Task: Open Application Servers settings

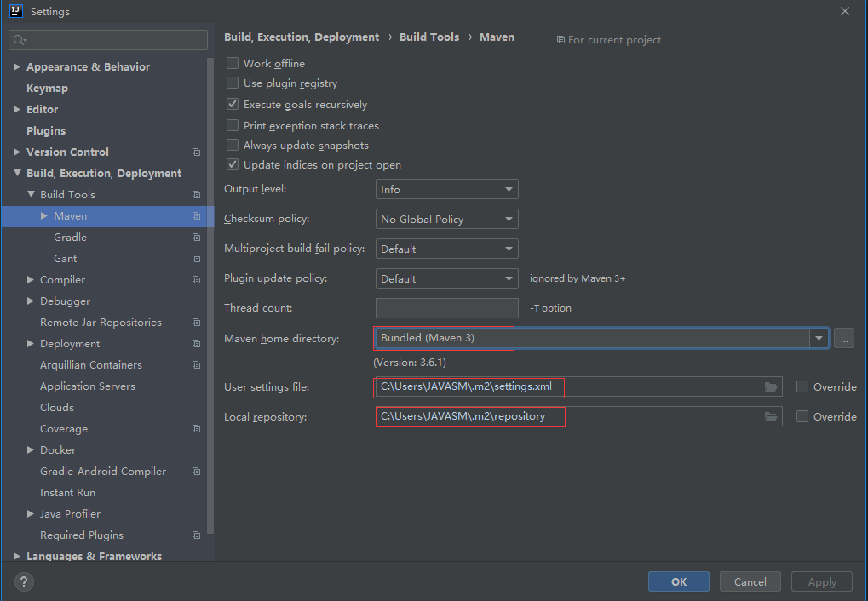Action: click(x=88, y=386)
